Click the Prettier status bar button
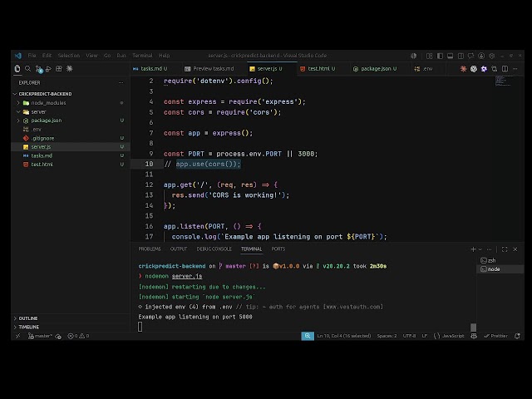Screen dimensions: 532x399 click(x=495, y=336)
